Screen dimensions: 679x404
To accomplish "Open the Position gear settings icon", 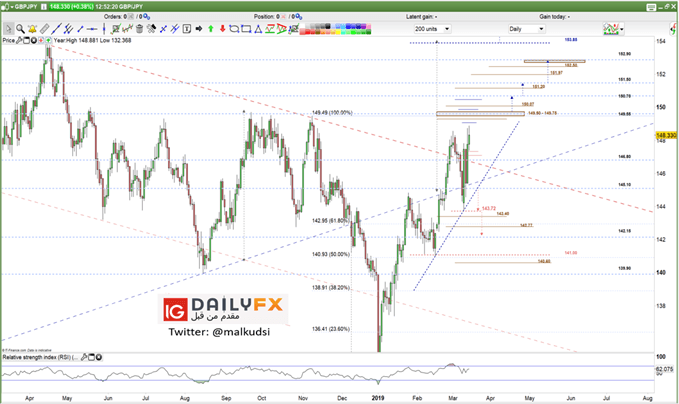I will [298, 16].
